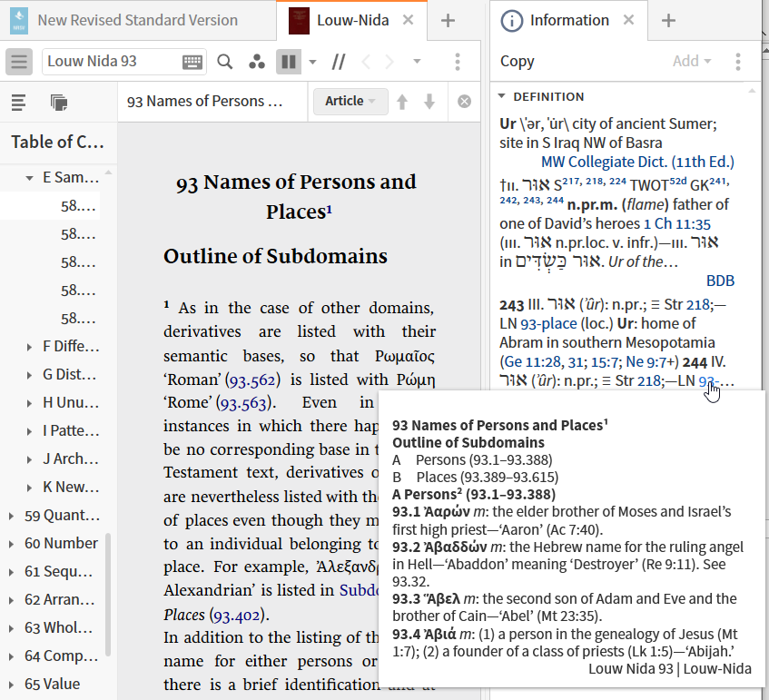This screenshot has height=700, width=769.
Task: Add a new tab beside Louw-Nida
Action: pos(448,21)
